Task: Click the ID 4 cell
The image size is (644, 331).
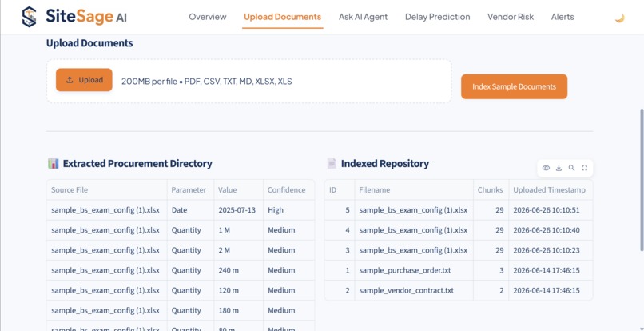Action: coord(340,230)
